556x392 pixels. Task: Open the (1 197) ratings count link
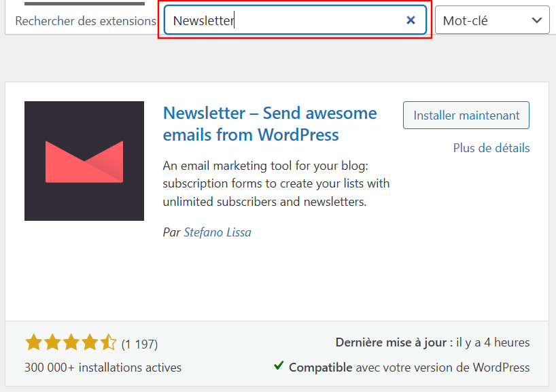(x=138, y=343)
